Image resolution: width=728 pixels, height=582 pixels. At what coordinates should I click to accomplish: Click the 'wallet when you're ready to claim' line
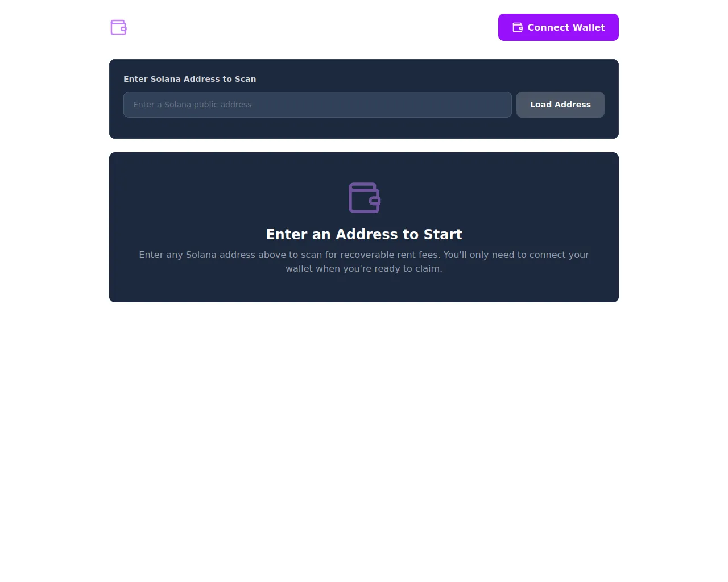click(364, 268)
